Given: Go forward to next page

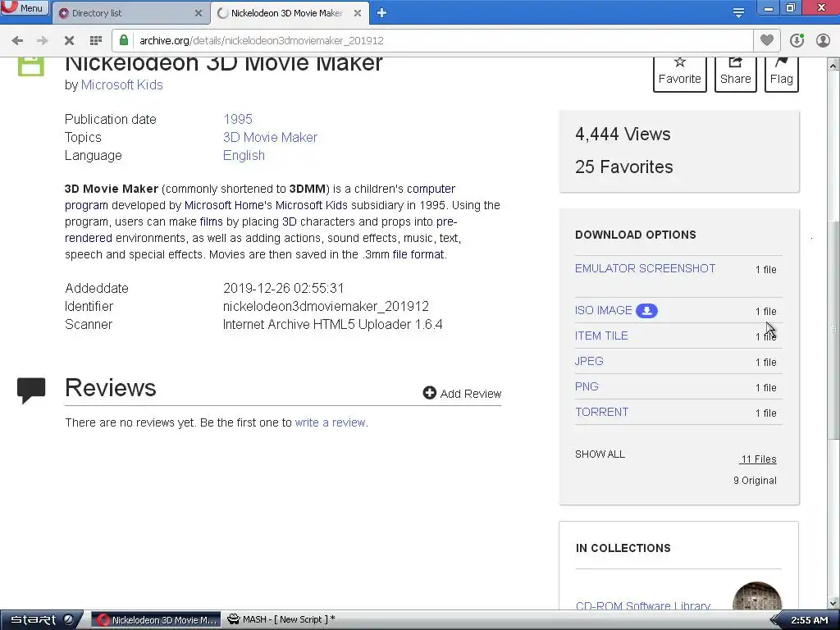Looking at the screenshot, I should click(x=43, y=41).
